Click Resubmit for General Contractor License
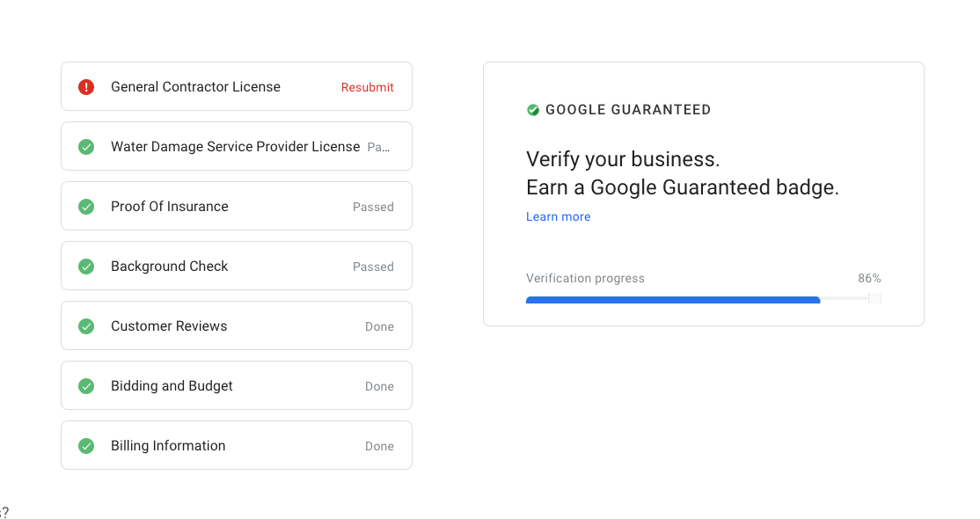The width and height of the screenshot is (980, 519). click(x=368, y=88)
